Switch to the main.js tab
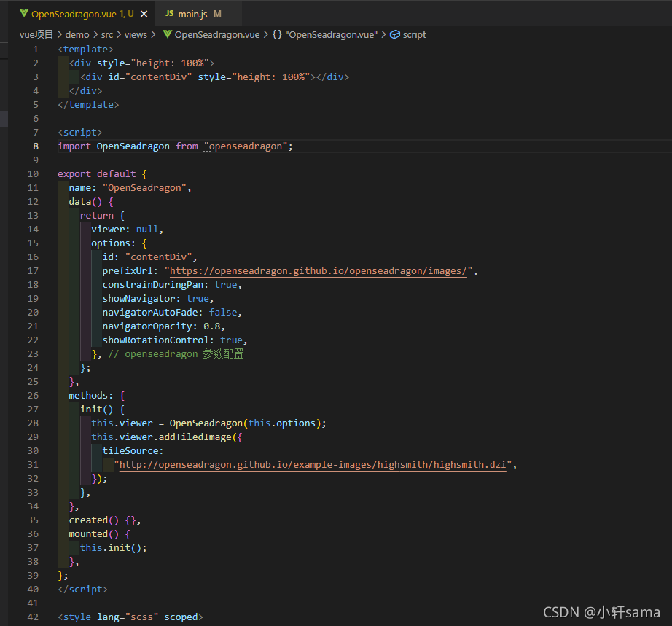 (x=194, y=13)
